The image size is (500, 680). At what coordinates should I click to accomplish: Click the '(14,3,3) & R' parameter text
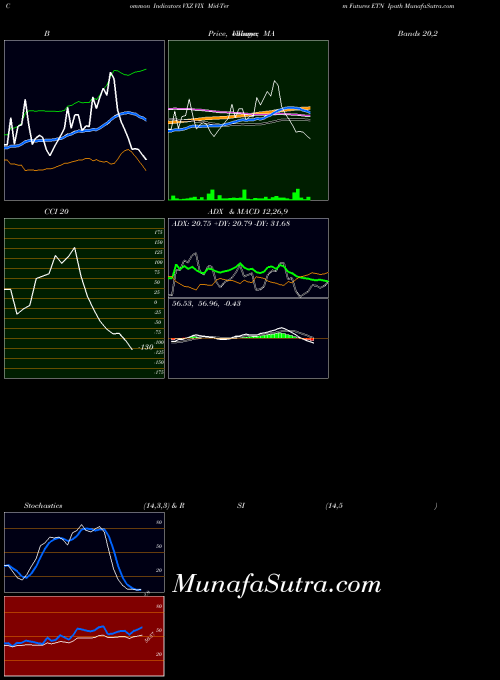tap(164, 506)
